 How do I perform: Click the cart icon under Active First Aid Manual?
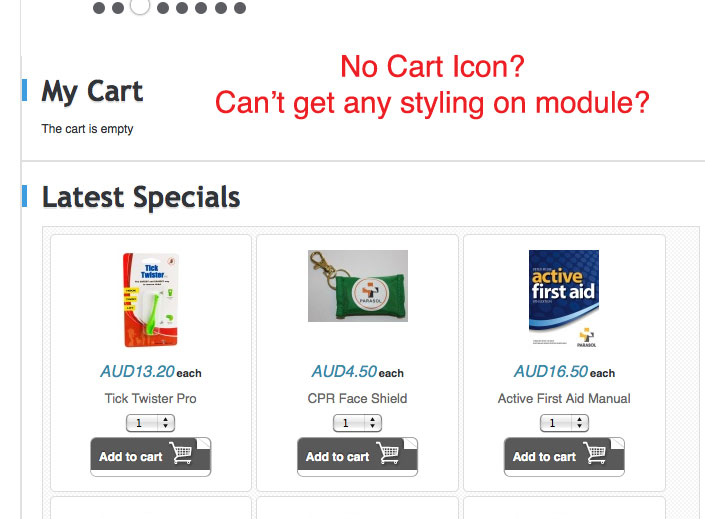tap(595, 455)
